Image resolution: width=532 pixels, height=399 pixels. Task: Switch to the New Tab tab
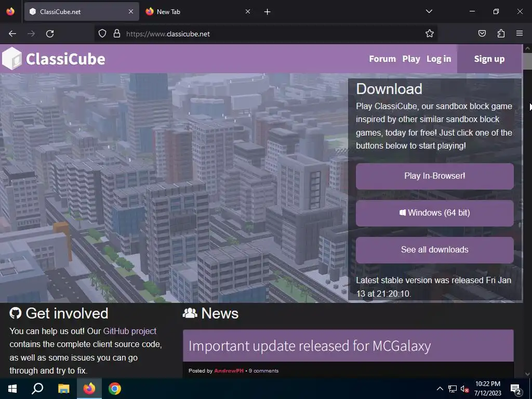click(198, 11)
